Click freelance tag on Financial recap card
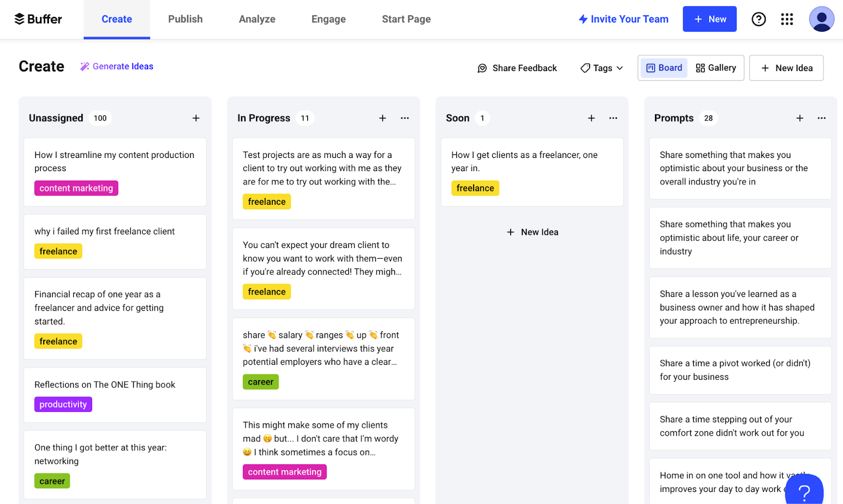 [x=58, y=341]
